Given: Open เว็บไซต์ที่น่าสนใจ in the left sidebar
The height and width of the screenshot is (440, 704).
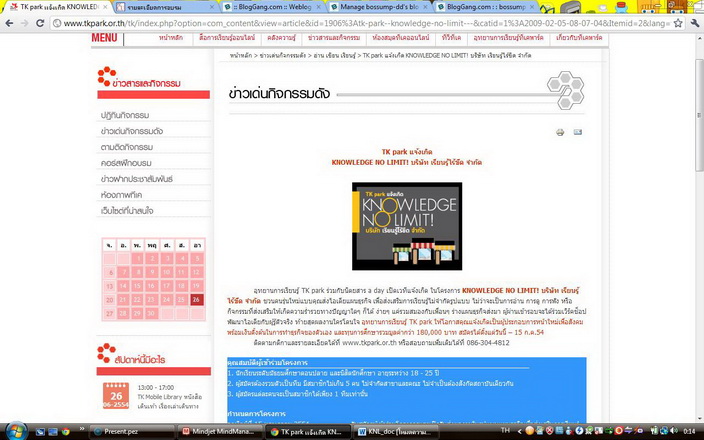Looking at the screenshot, I should click(x=127, y=209).
